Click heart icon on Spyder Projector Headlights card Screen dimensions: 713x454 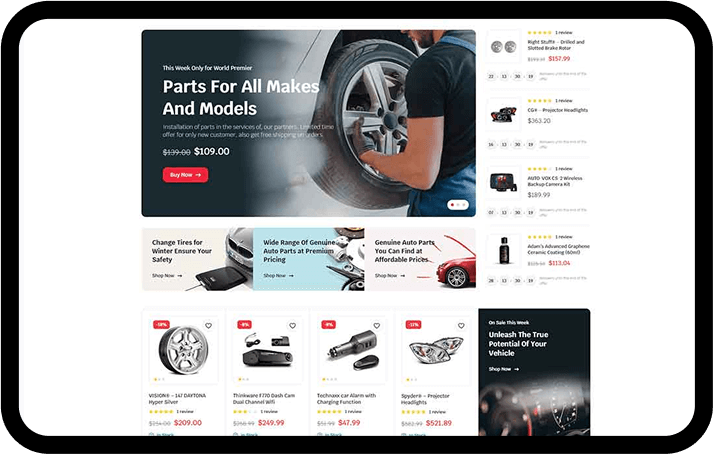(461, 326)
